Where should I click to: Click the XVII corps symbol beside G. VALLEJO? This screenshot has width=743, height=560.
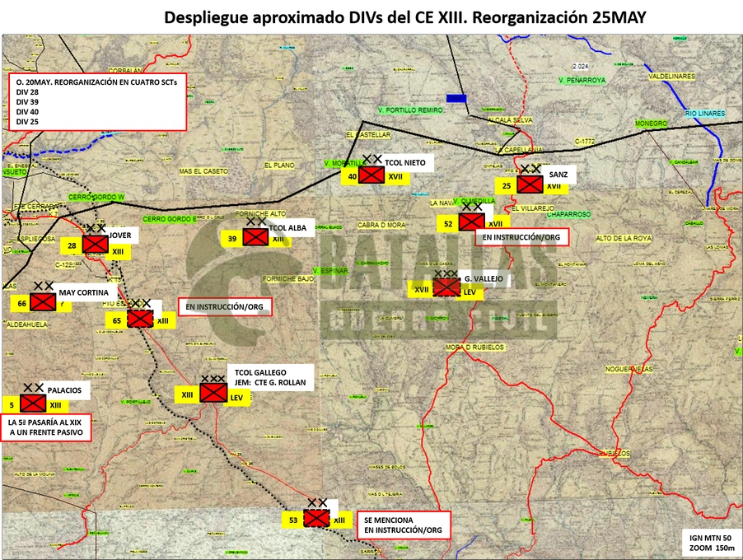click(446, 287)
